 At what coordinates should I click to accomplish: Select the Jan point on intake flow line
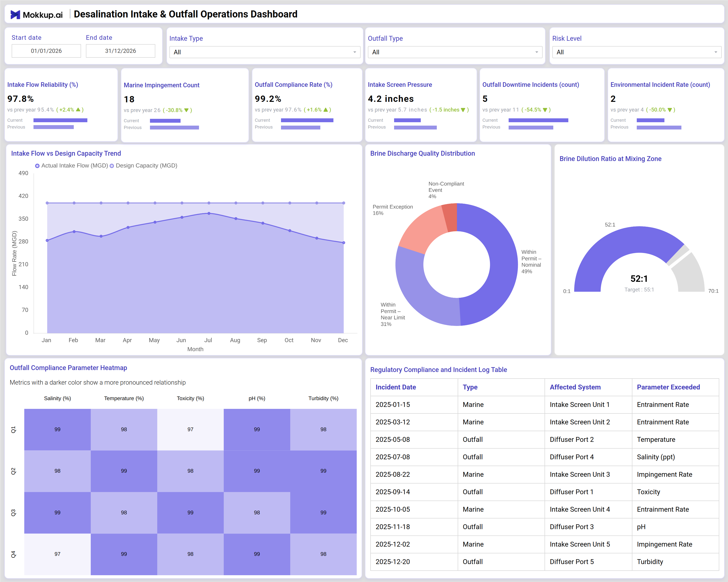click(47, 241)
